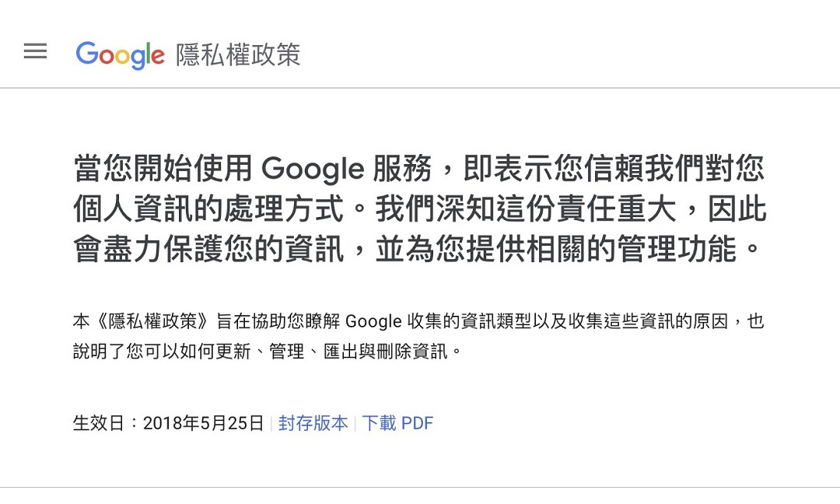The image size is (840, 504).
Task: Click the word Google in large heading
Action: pyautogui.click(x=313, y=170)
